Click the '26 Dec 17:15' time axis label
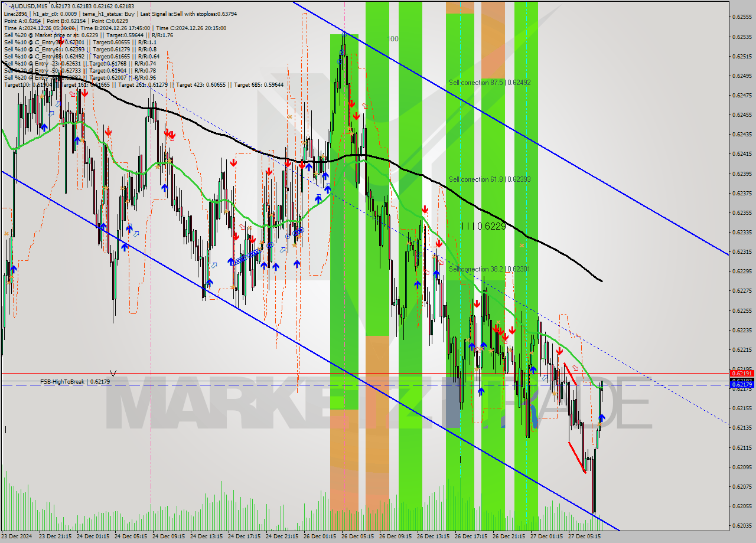Image resolution: width=756 pixels, height=543 pixels. click(471, 537)
